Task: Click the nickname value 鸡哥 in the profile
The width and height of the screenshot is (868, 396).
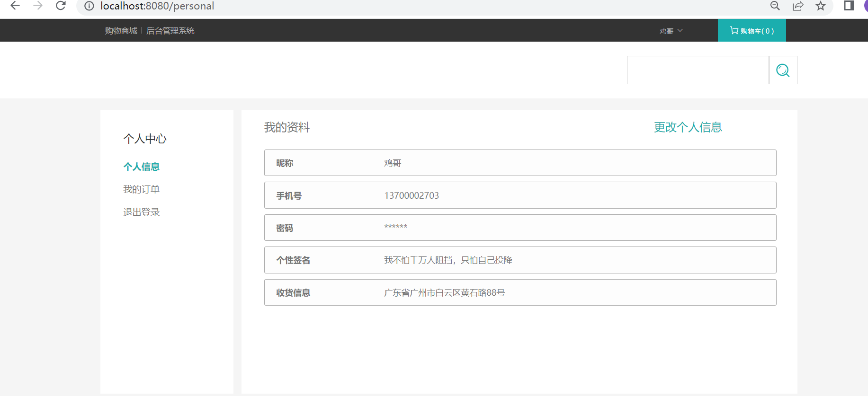Action: [393, 163]
